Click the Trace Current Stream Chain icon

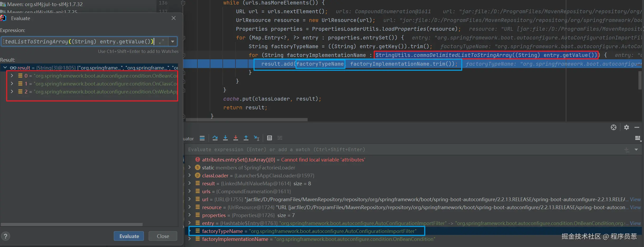tap(280, 138)
